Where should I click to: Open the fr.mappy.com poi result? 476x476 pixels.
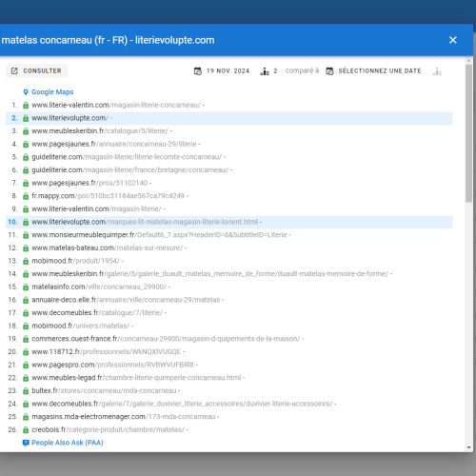click(108, 196)
